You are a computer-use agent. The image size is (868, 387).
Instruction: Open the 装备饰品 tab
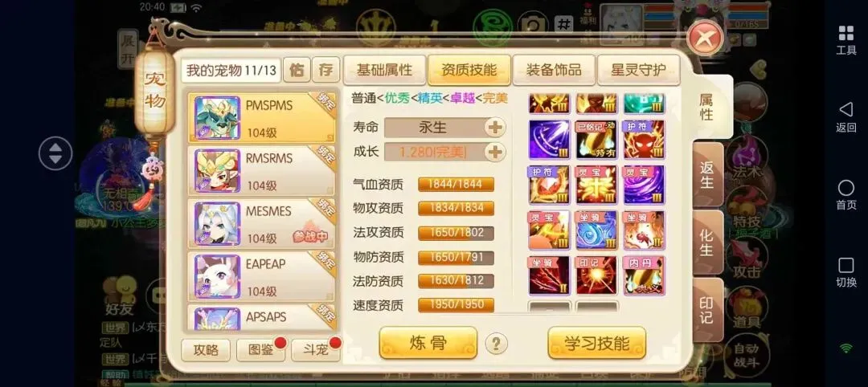[554, 70]
